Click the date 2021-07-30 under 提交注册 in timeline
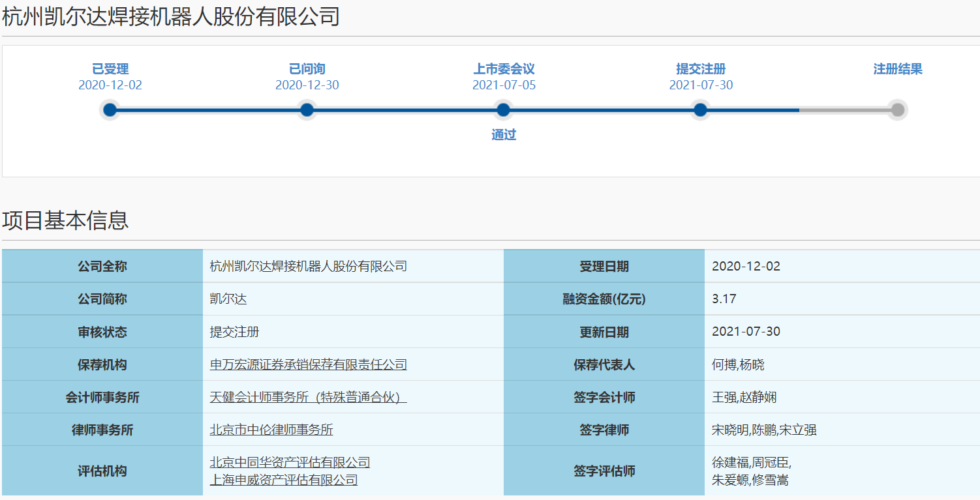 [701, 85]
